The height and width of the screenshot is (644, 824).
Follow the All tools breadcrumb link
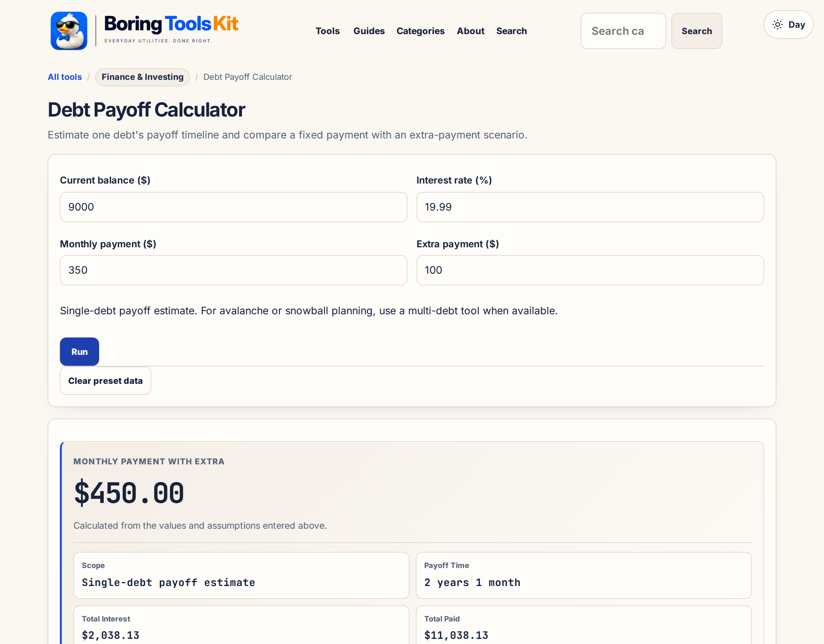tap(64, 77)
